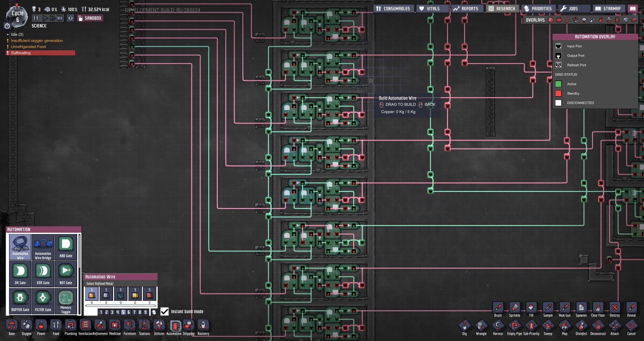Viewport: 644px width, 341px height.
Task: Expand the Suffocating alert
Action: point(21,53)
